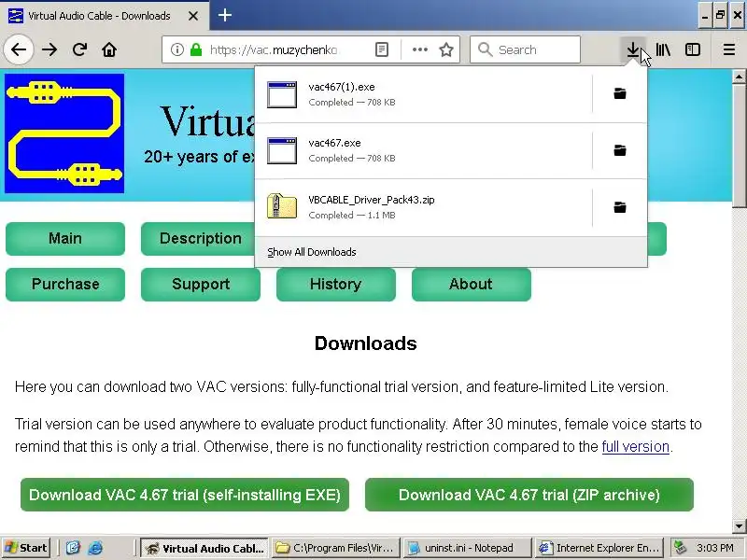This screenshot has width=747, height=560.
Task: Launch downloaded vac467(1).exe entry
Action: (x=424, y=94)
